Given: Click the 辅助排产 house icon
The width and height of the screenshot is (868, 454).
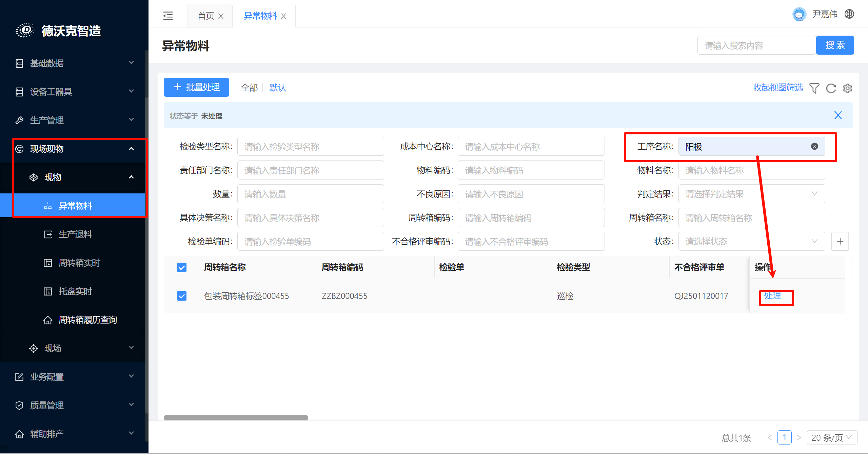Looking at the screenshot, I should pos(19,434).
